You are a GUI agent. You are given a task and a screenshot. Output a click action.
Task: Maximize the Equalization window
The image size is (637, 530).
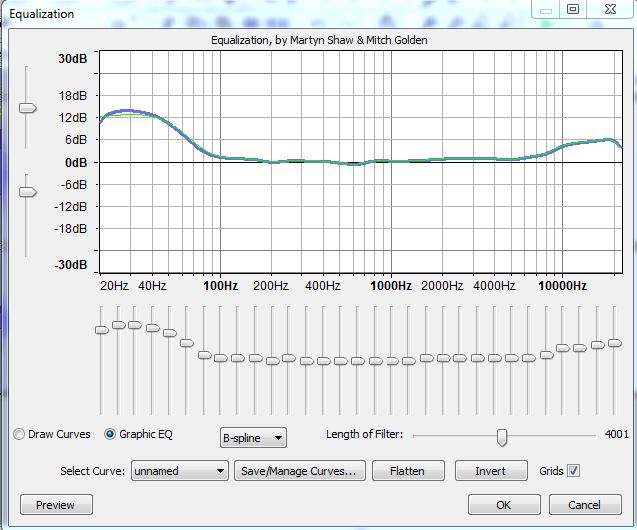(x=573, y=9)
